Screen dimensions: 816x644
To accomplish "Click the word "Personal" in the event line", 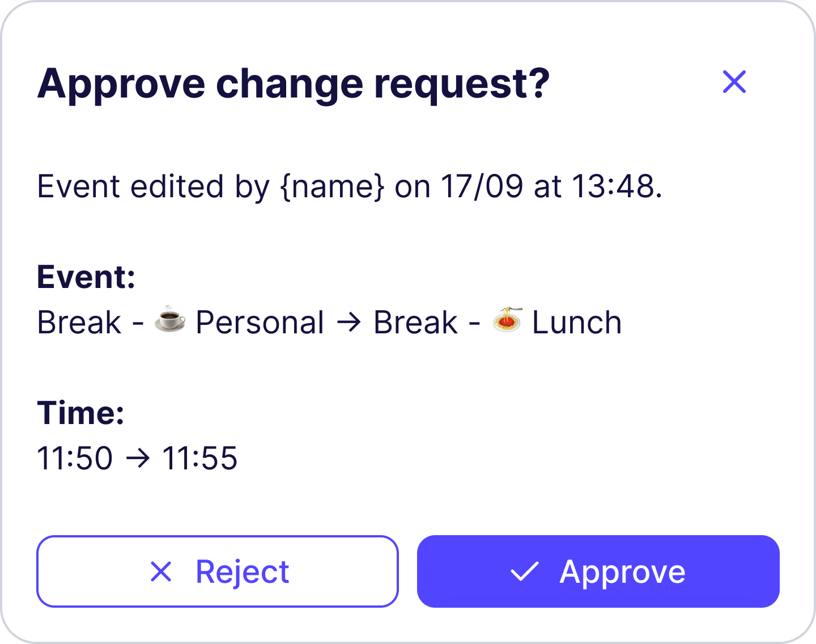I will coord(260,323).
